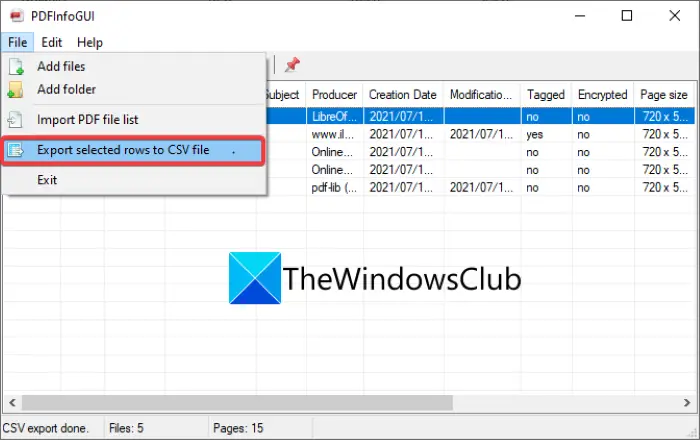Maximize the PDFInfoGUI window
The image size is (700, 440).
point(627,16)
